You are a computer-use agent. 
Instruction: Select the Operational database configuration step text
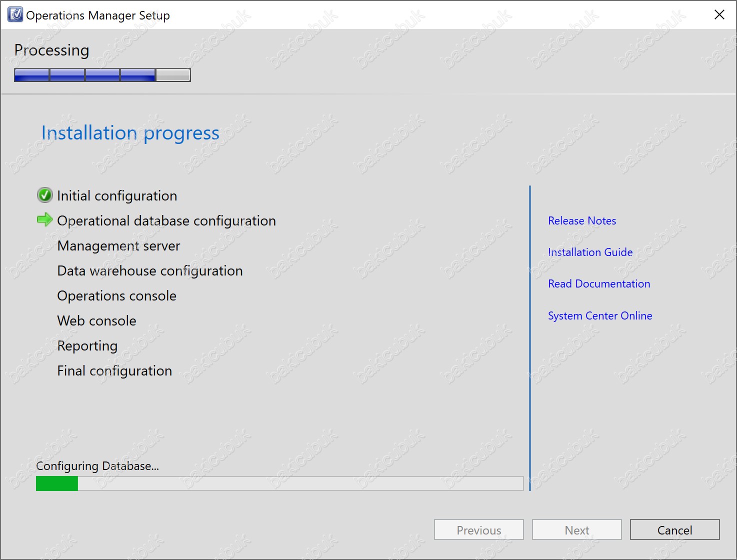tap(166, 220)
